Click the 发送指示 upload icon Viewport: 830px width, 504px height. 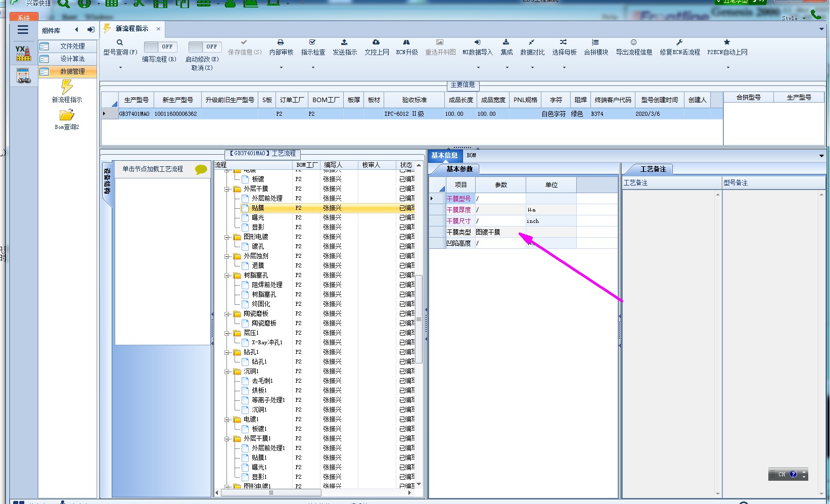(344, 42)
